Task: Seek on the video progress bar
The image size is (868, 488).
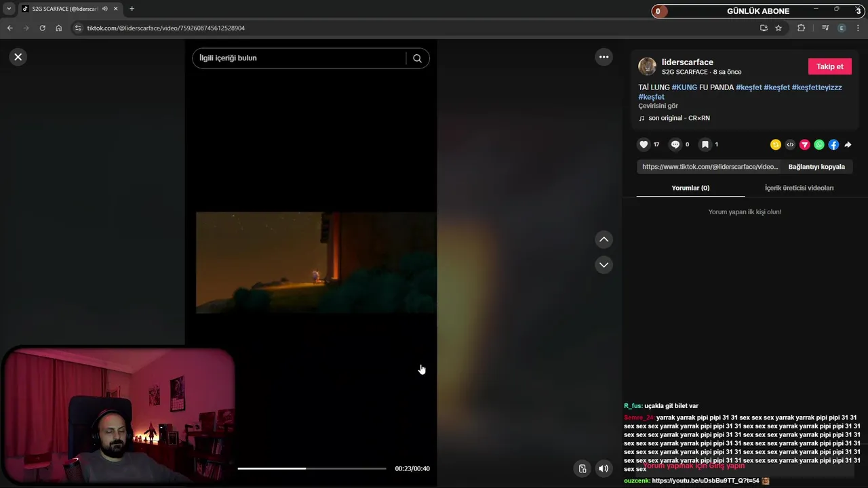Action: point(312,468)
